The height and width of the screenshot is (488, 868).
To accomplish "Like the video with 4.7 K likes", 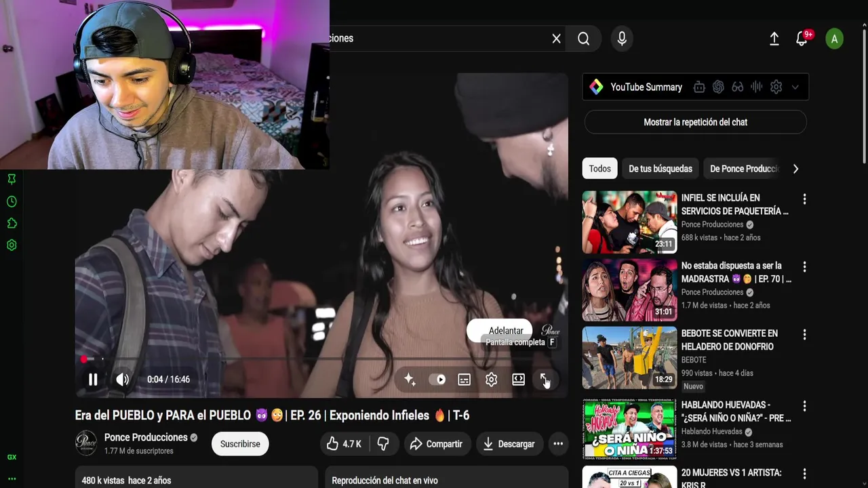I will click(344, 444).
